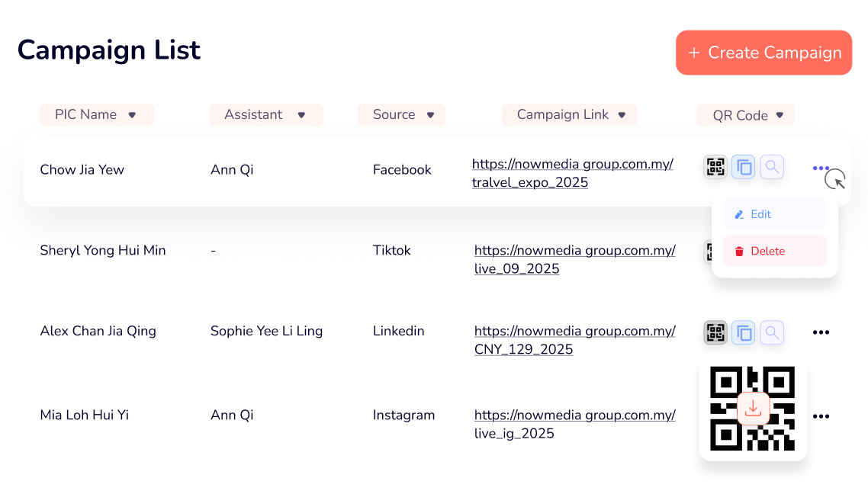Open the tralvel_expo_2025 campaign link
The height and width of the screenshot is (494, 868).
[x=572, y=173]
